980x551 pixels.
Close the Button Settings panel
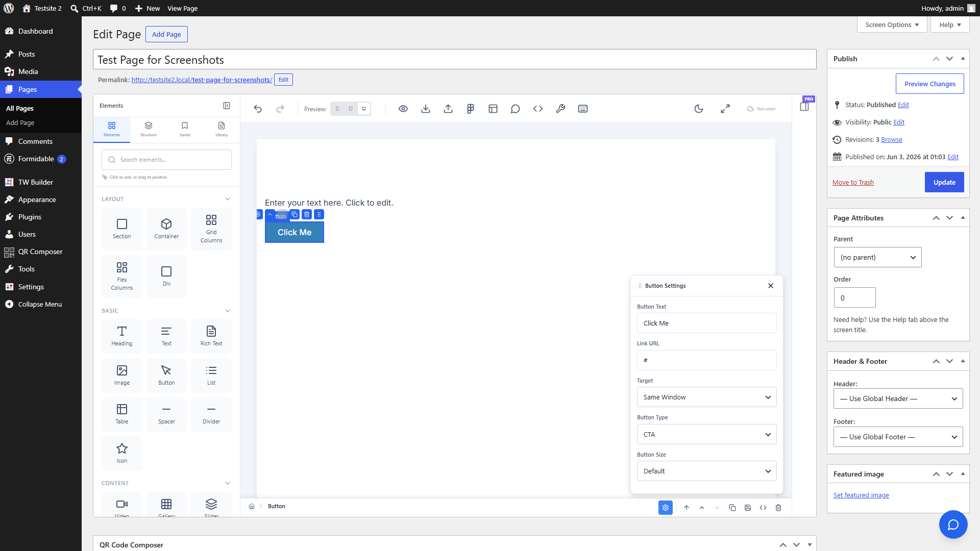pyautogui.click(x=771, y=286)
